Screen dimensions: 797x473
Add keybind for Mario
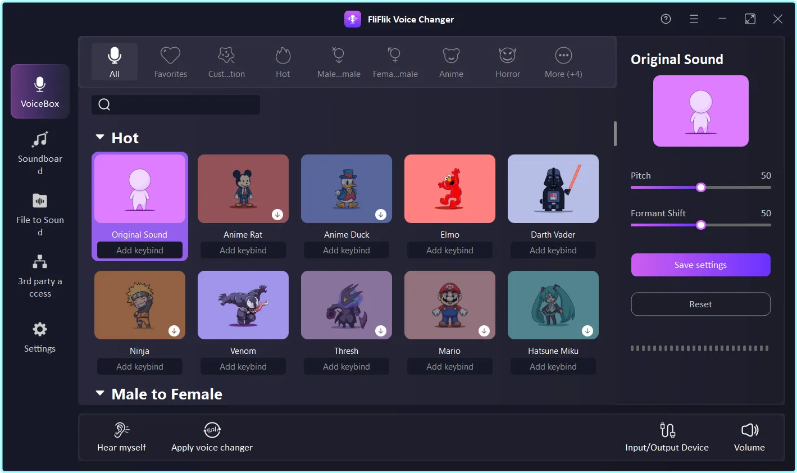point(449,366)
